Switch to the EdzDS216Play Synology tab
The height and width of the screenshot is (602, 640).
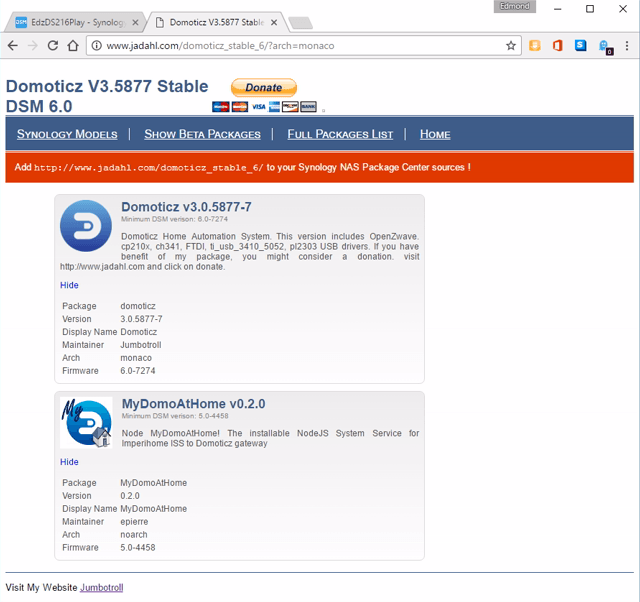click(74, 22)
